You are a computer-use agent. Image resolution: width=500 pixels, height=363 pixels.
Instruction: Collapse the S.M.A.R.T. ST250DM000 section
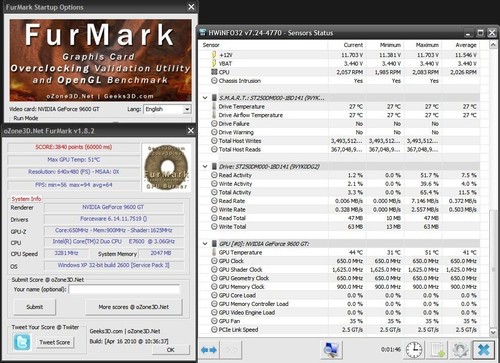coord(205,98)
